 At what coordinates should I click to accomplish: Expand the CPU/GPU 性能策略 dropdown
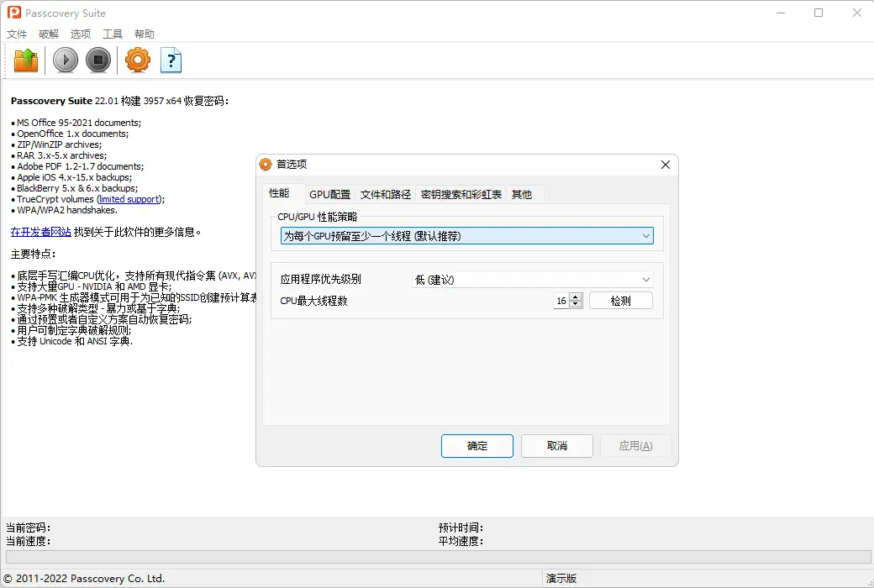(x=467, y=236)
